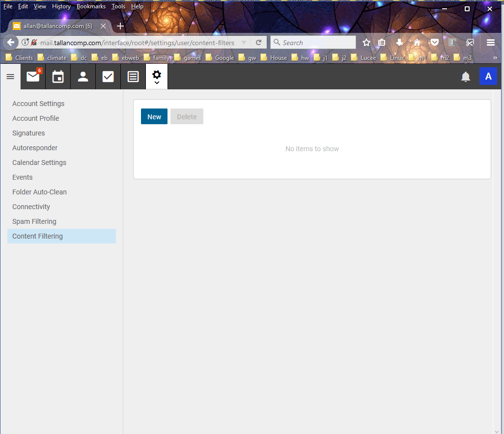The height and width of the screenshot is (434, 504).
Task: Show more bookmarks with chevron
Action: coord(495,57)
